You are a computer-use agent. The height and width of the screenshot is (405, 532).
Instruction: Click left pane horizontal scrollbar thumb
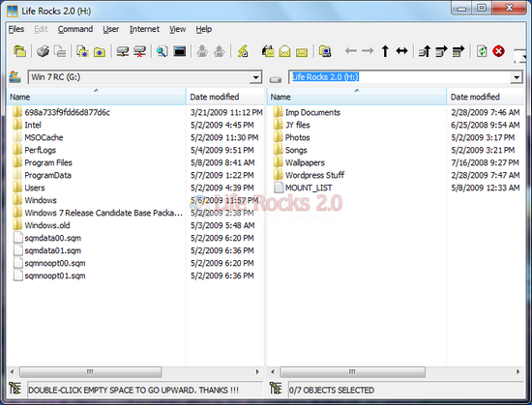pyautogui.click(x=90, y=372)
